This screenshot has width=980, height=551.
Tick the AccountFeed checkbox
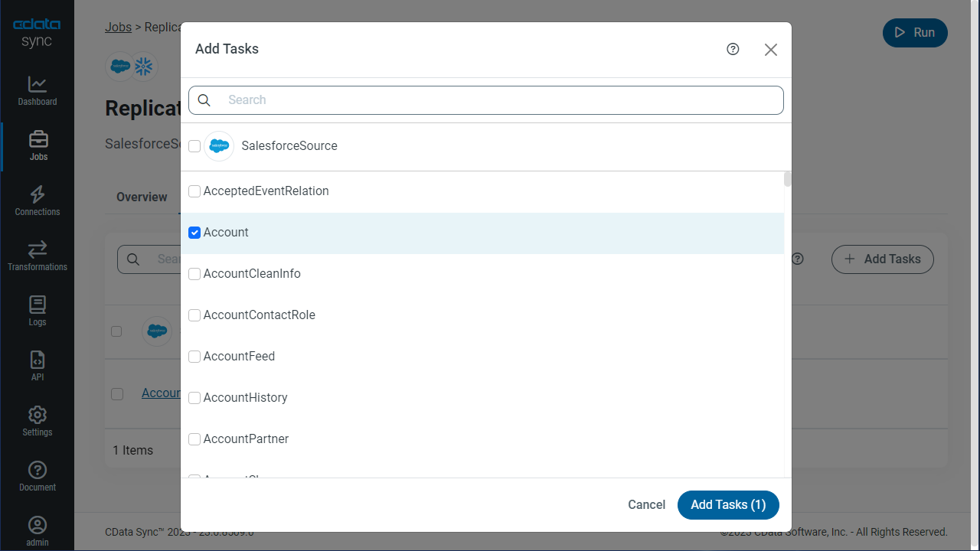(x=194, y=357)
